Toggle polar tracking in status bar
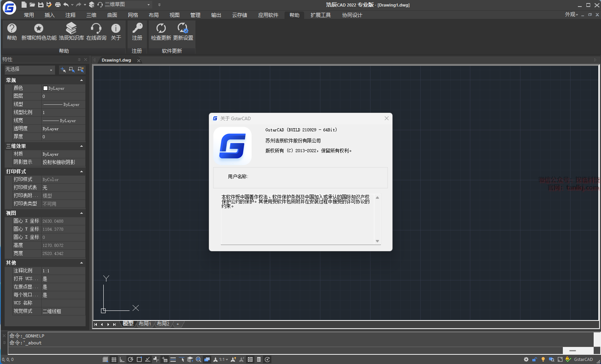This screenshot has width=601, height=364. point(131,359)
